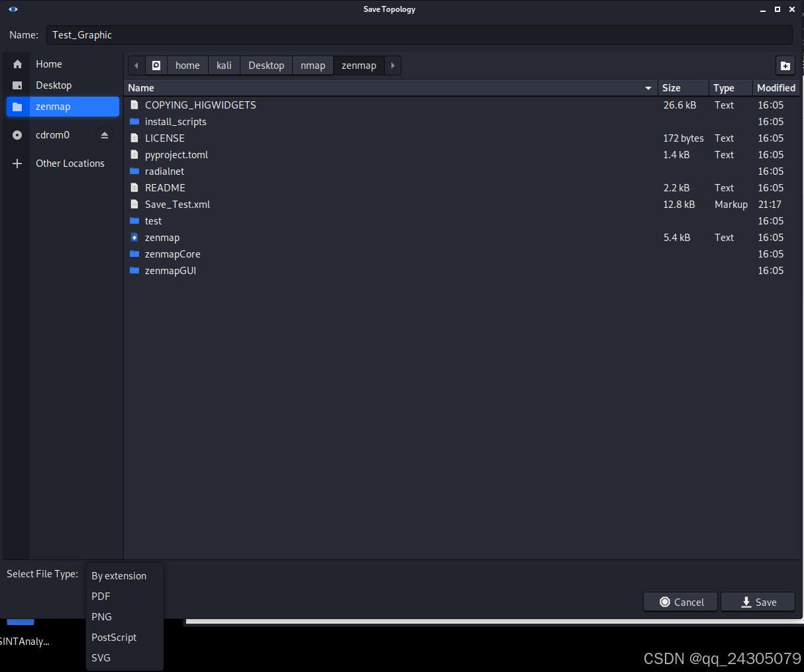Choose PostScript file type
This screenshot has height=672, width=804.
tap(125, 638)
